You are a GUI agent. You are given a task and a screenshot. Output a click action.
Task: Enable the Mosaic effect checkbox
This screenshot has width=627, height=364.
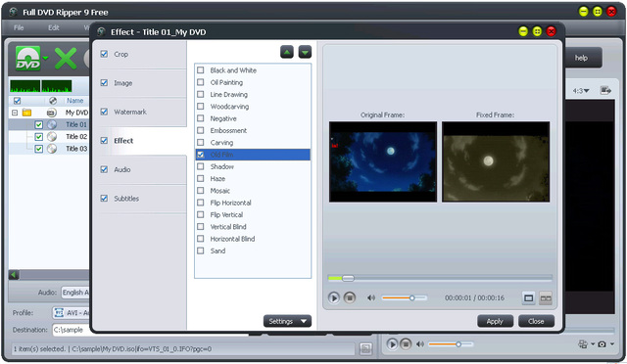tap(201, 191)
